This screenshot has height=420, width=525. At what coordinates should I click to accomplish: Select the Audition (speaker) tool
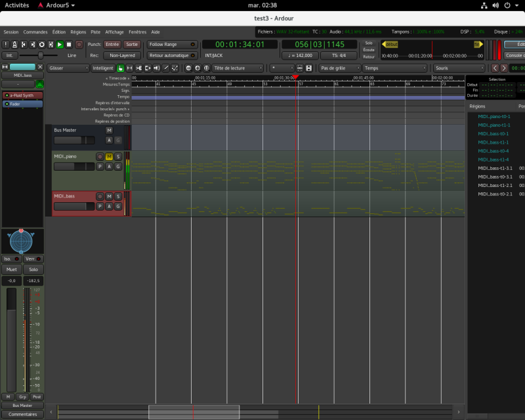[157, 68]
